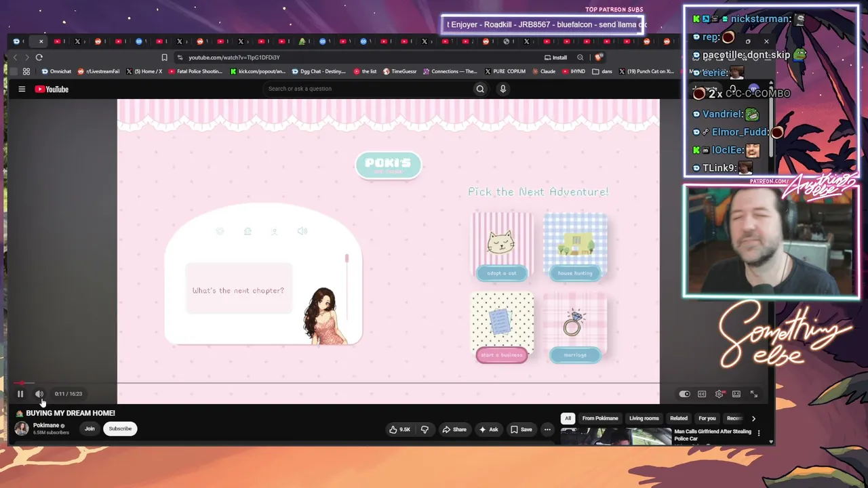
Task: Dislike the video with thumbs down
Action: (425, 429)
